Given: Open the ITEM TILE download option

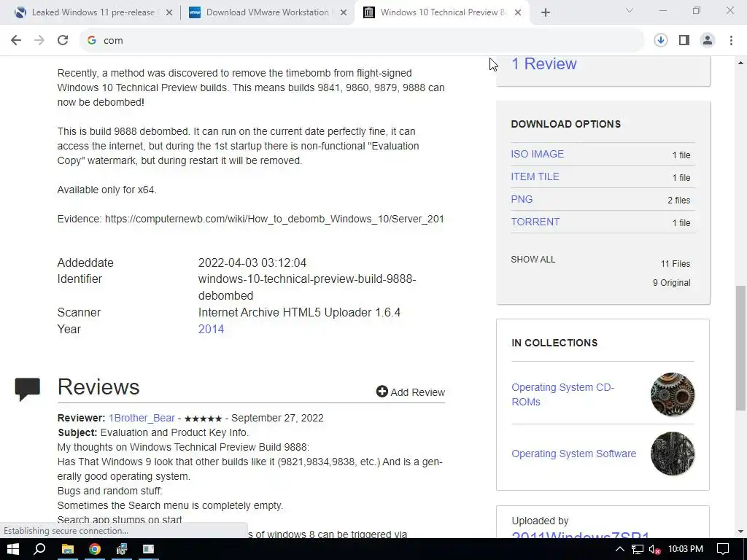Looking at the screenshot, I should [x=535, y=176].
